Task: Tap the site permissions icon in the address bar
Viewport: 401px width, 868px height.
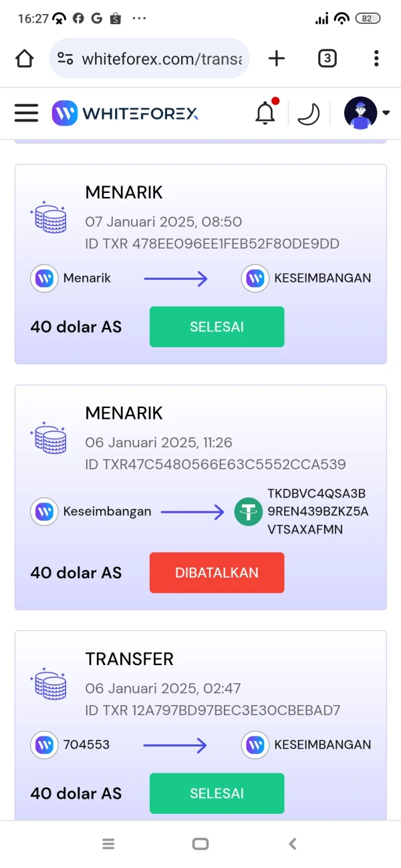Action: point(64,59)
